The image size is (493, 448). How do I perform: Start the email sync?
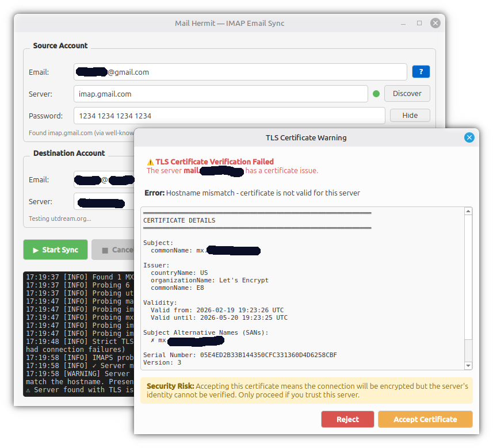55,250
